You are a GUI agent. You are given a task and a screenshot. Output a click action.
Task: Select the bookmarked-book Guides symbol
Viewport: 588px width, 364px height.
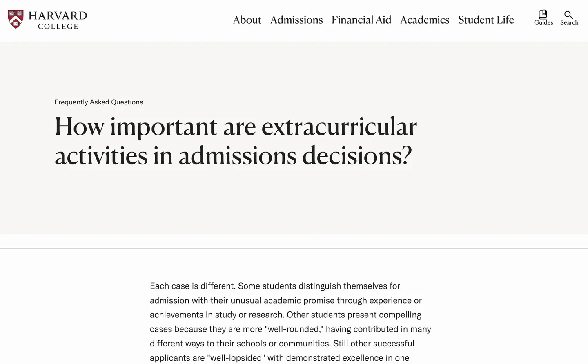[x=543, y=16]
